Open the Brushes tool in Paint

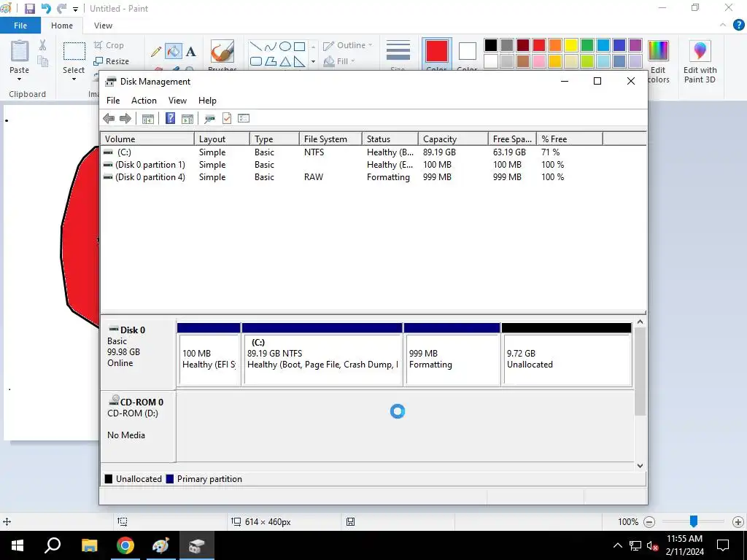coord(222,52)
